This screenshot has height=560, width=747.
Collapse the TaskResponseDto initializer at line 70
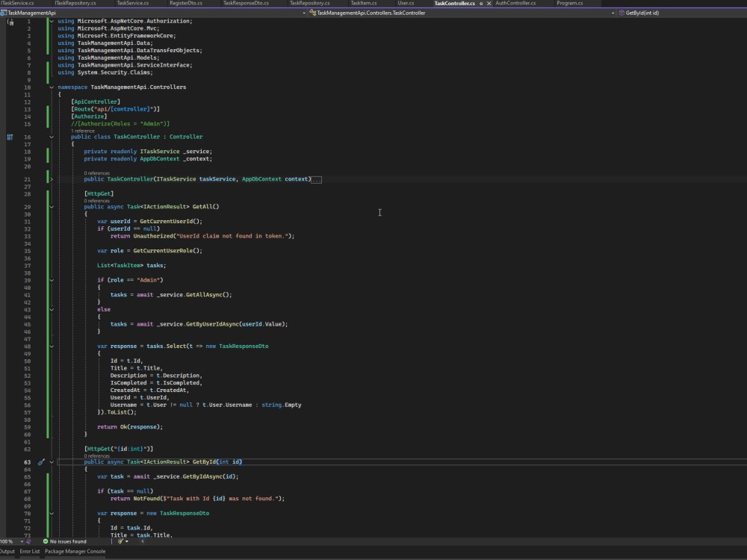(52, 514)
